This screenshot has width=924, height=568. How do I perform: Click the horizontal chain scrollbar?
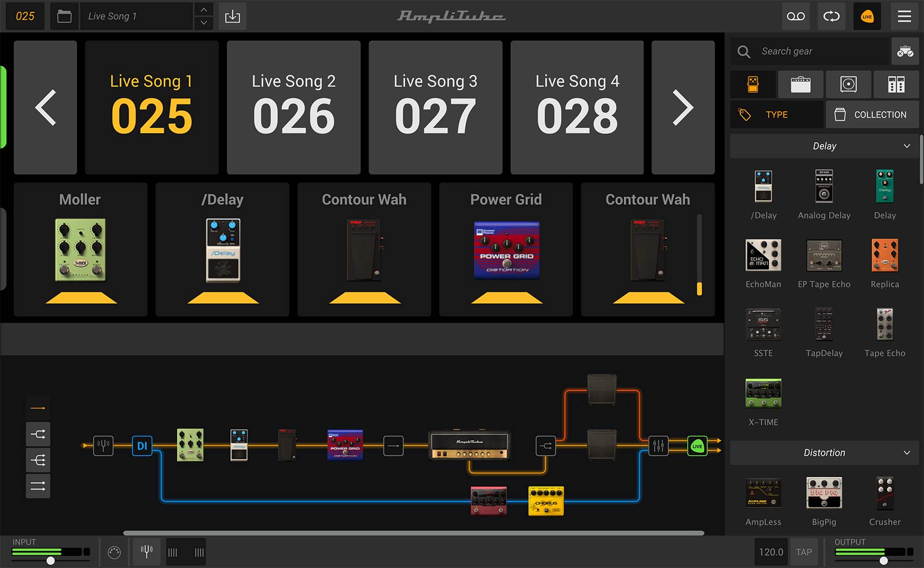click(x=414, y=533)
